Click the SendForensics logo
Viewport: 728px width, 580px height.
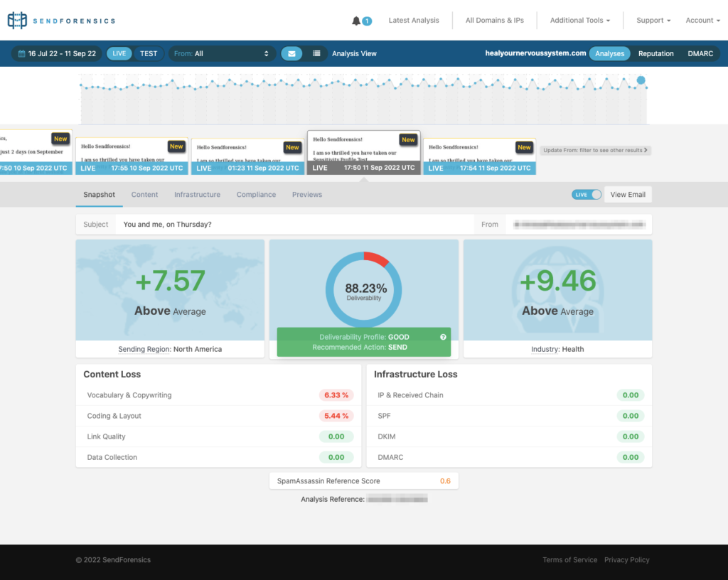(x=61, y=21)
